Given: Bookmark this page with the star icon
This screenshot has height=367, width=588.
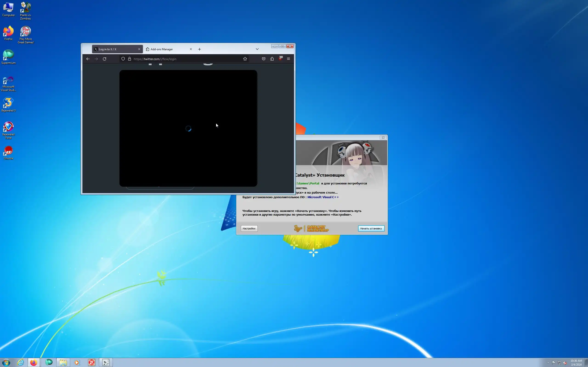Looking at the screenshot, I should click(x=245, y=59).
